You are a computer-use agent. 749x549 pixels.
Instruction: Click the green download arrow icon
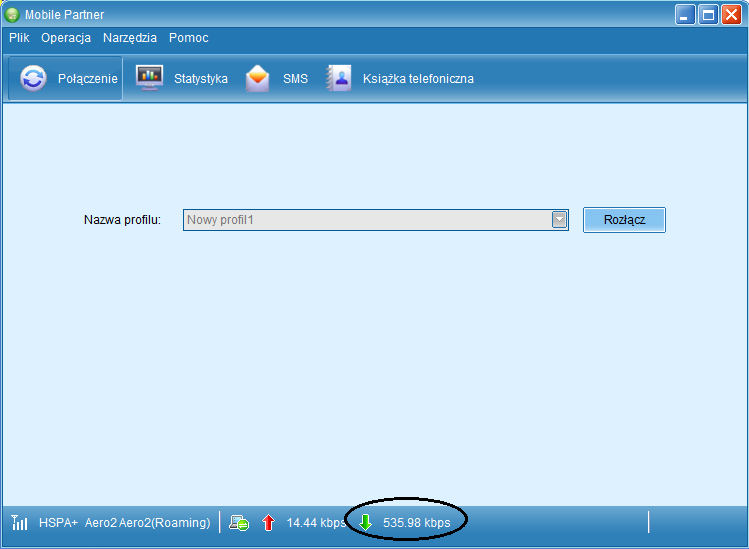365,522
